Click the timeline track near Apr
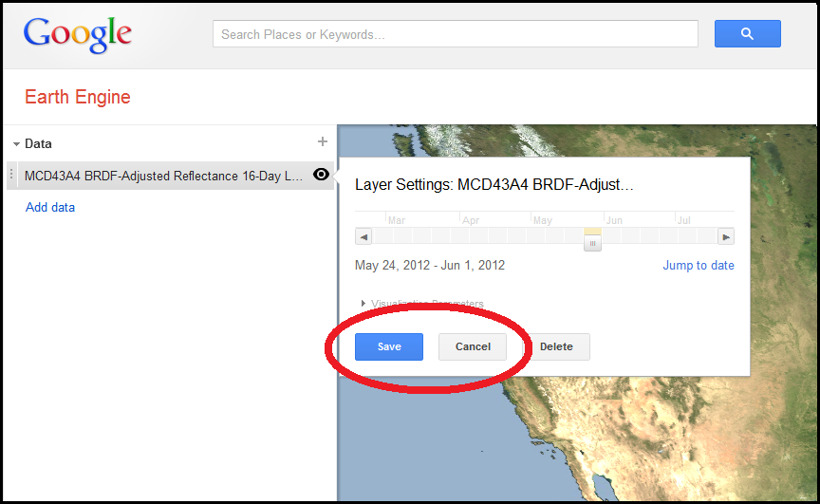This screenshot has height=504, width=820. pyautogui.click(x=471, y=236)
